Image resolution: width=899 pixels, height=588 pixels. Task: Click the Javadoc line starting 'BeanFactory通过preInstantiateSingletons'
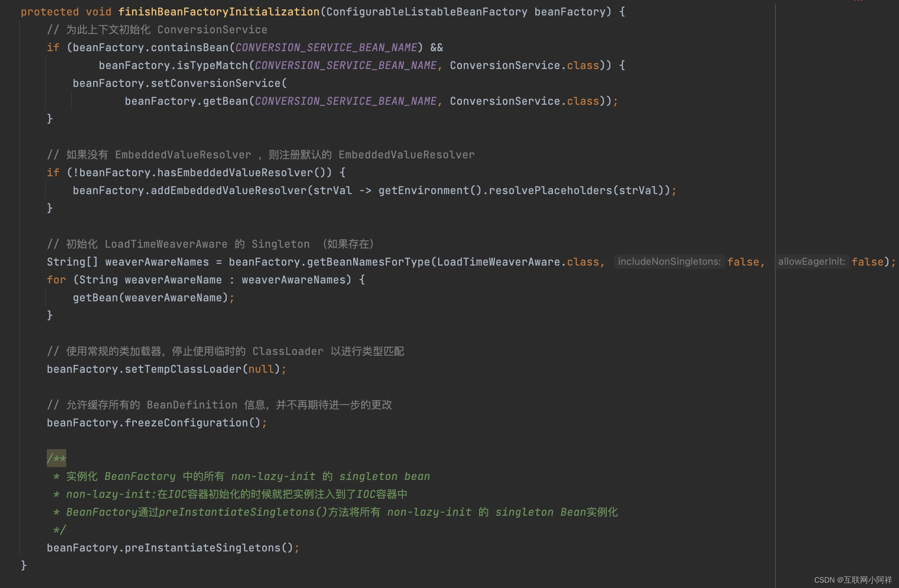335,512
